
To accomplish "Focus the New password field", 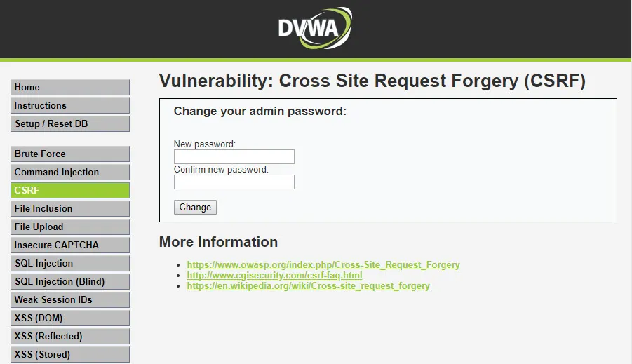I will (234, 157).
